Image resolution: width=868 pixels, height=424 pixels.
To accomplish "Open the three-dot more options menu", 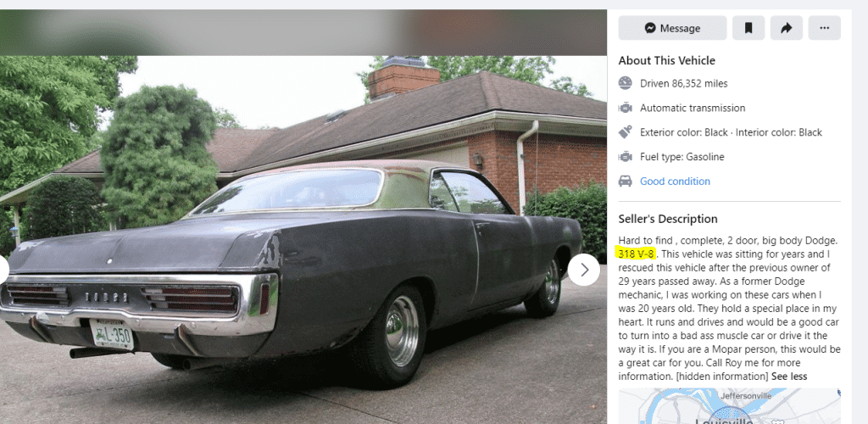I will (x=824, y=28).
